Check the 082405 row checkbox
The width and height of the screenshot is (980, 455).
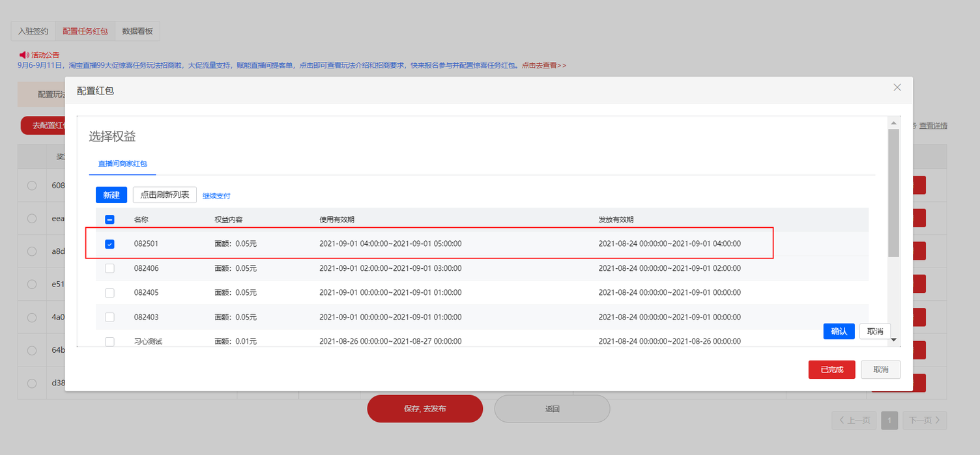point(109,293)
